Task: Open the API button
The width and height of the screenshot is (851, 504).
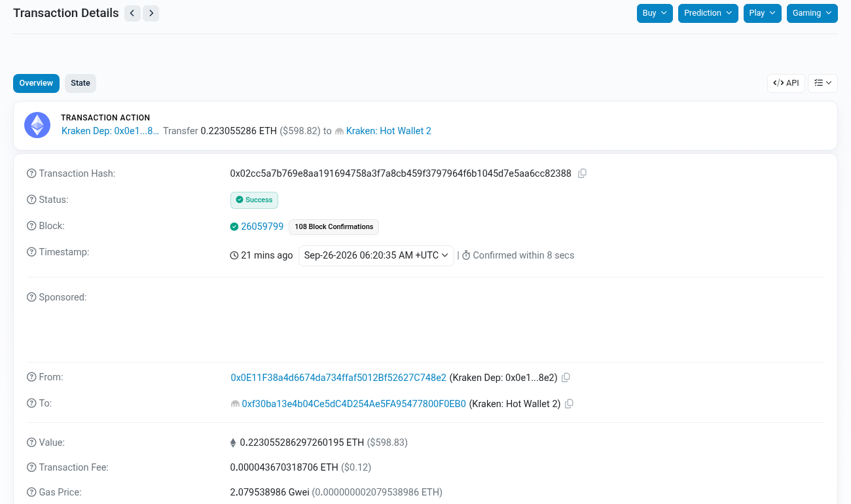Action: pyautogui.click(x=786, y=83)
